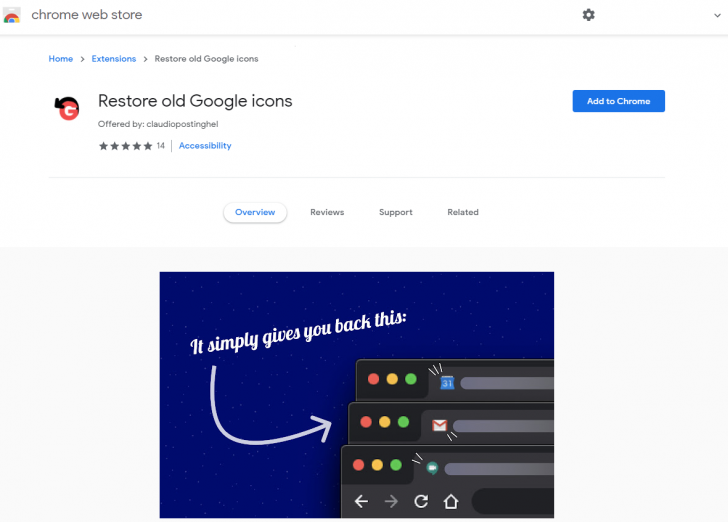This screenshot has width=728, height=522.
Task: Click the Restore old Google icons heading
Action: point(195,101)
